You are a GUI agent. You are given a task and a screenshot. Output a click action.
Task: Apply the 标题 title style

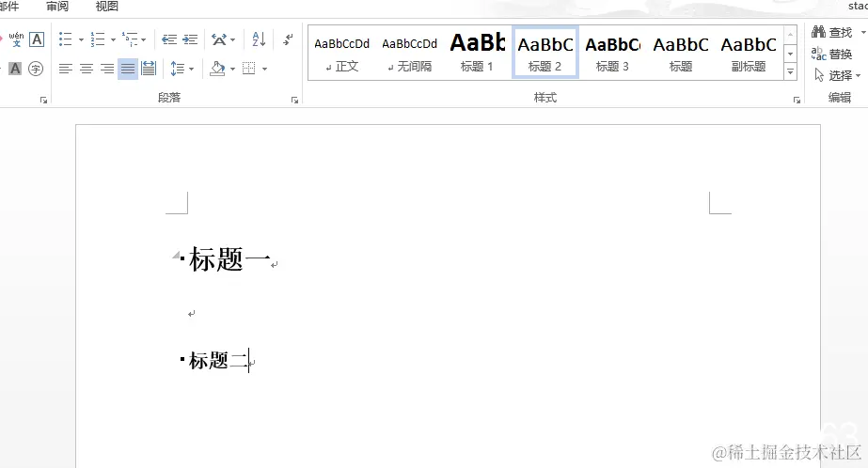point(680,54)
